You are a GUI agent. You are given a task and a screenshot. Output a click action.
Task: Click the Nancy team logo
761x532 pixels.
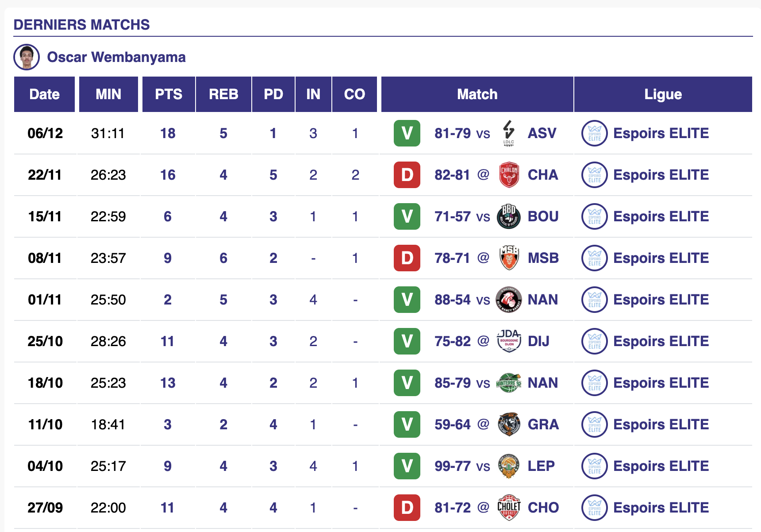pos(509,300)
